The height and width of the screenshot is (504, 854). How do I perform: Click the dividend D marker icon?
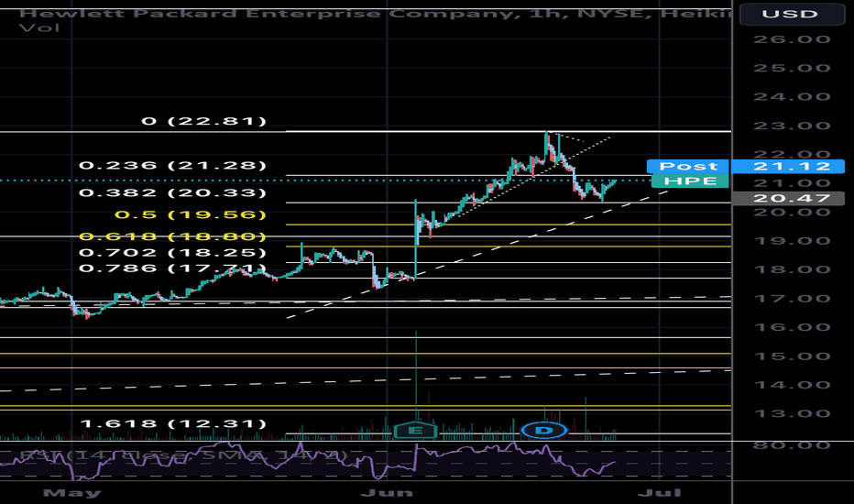pyautogui.click(x=544, y=431)
